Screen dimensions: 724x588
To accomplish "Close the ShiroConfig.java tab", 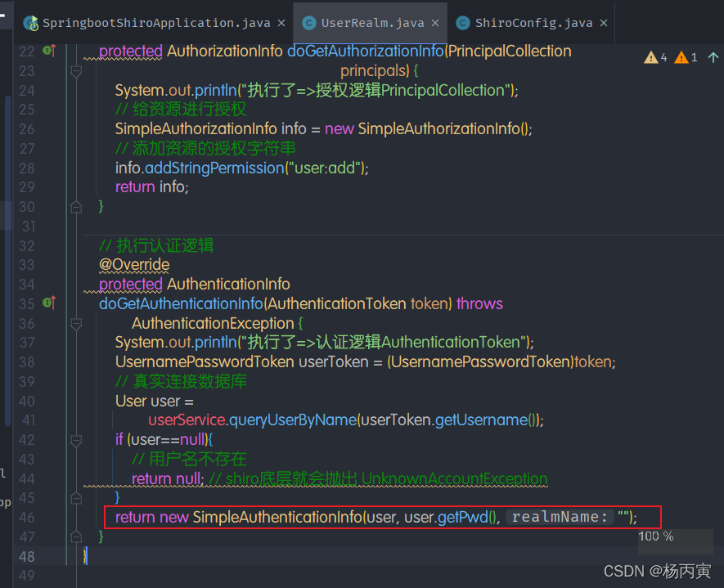I will pos(604,23).
